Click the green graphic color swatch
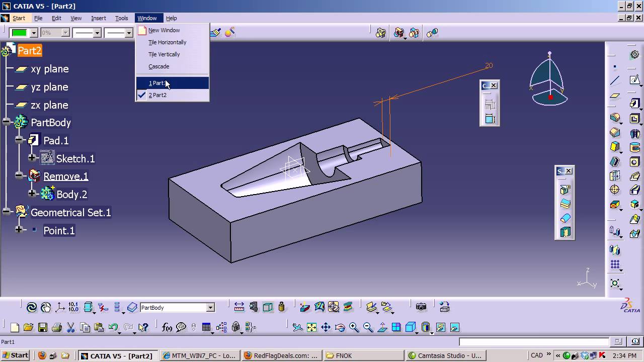Viewport: 644px width, 362px height. pyautogui.click(x=19, y=33)
